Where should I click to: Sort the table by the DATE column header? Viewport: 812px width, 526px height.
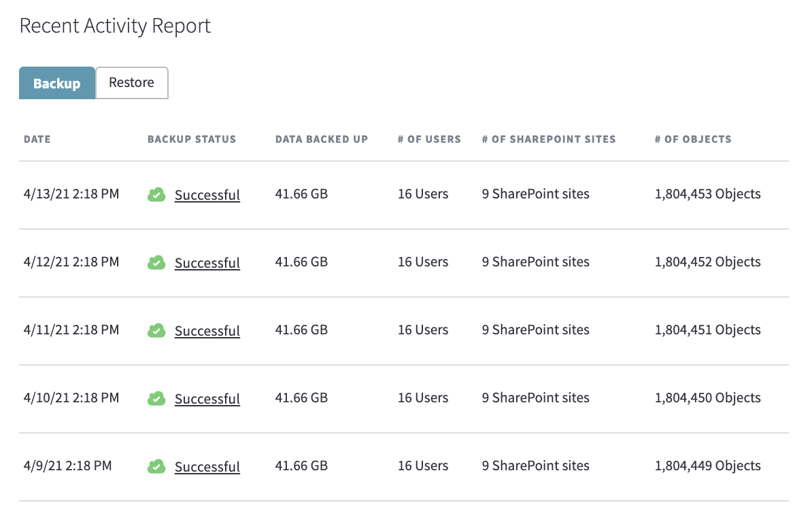pyautogui.click(x=37, y=139)
